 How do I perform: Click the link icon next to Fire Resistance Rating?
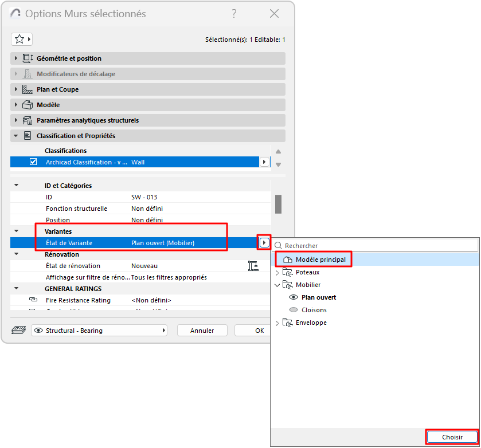tap(33, 300)
